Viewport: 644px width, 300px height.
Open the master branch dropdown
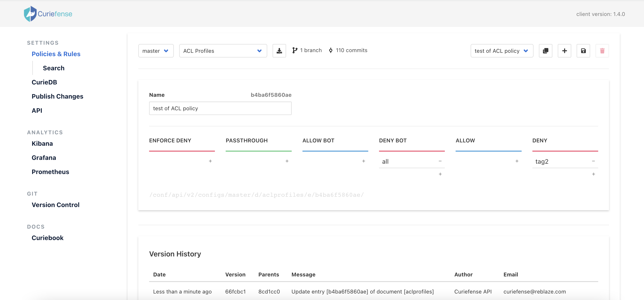(x=156, y=51)
